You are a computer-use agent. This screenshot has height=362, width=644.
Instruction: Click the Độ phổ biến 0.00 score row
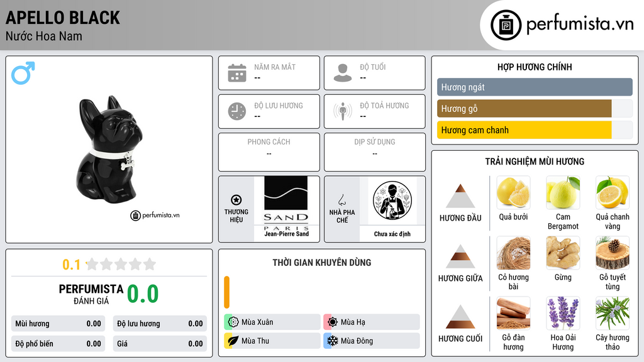coord(58,344)
